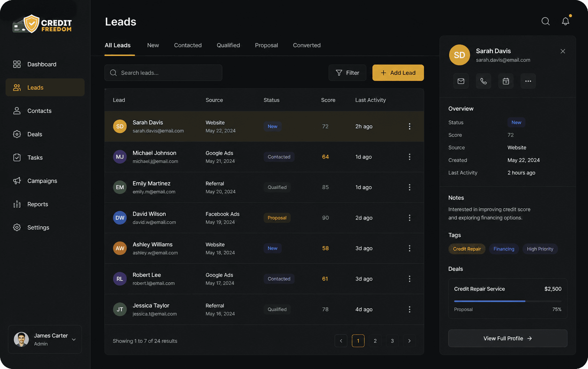588x369 pixels.
Task: Schedule a meeting with the calendar icon
Action: pyautogui.click(x=506, y=81)
